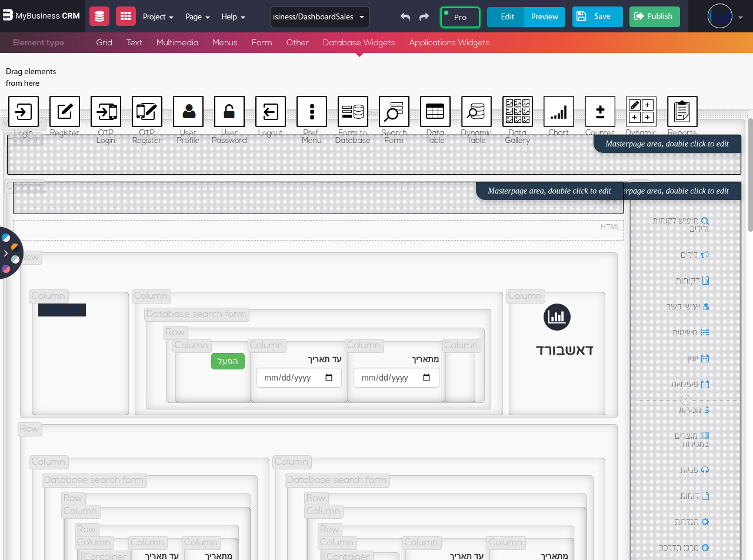The height and width of the screenshot is (560, 753).
Task: Select the User Profile widget icon
Action: [x=188, y=112]
